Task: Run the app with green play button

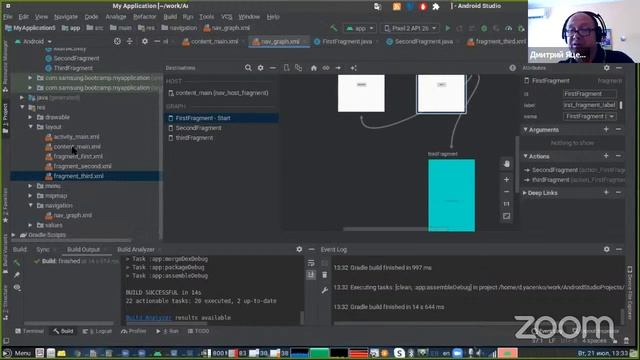Action: (448, 28)
